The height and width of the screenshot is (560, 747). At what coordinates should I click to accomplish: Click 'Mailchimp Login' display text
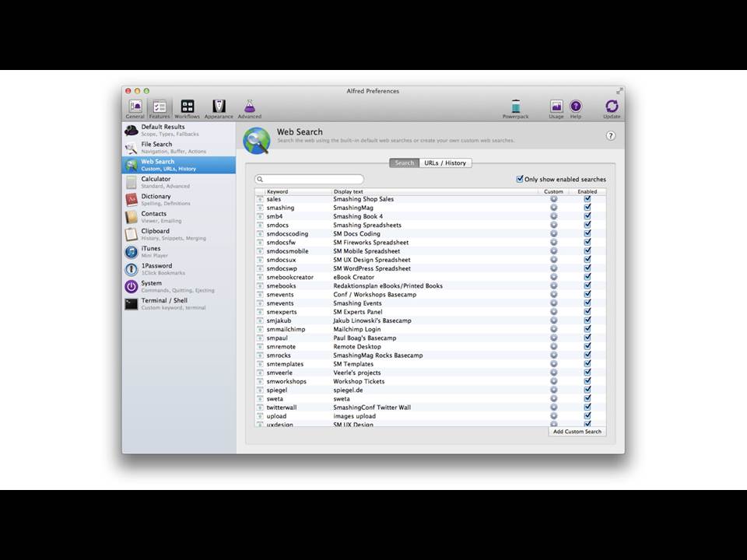click(x=357, y=329)
